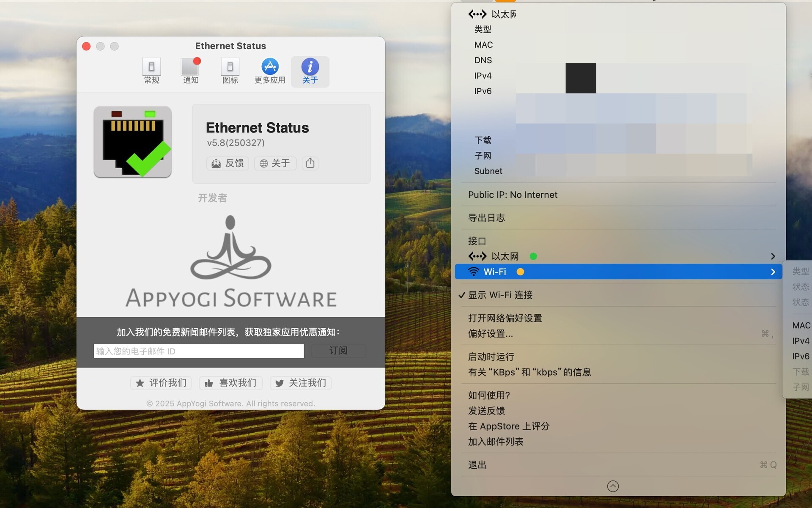
Task: Click the copyright AppYogi Software footer text
Action: coord(230,404)
